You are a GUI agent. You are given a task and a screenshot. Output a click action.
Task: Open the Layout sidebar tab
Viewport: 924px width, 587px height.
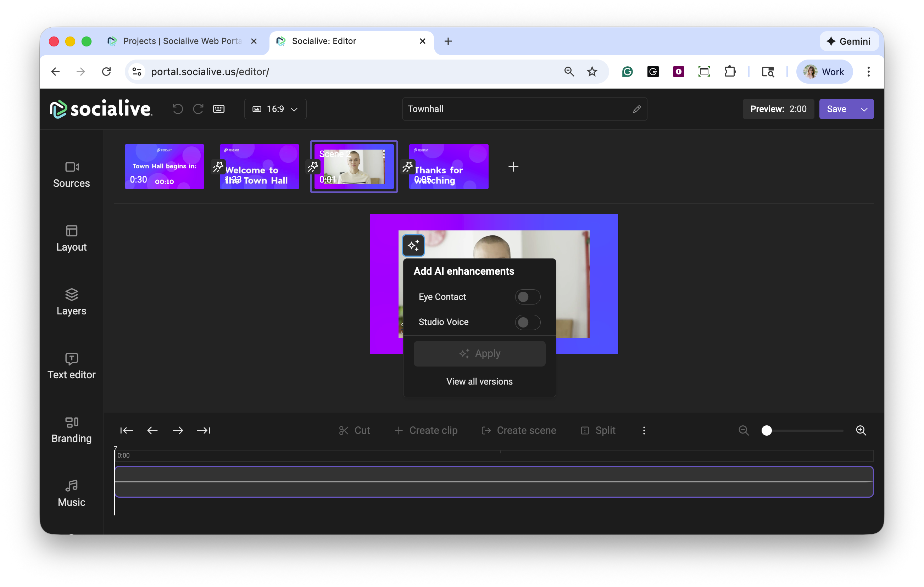tap(71, 238)
